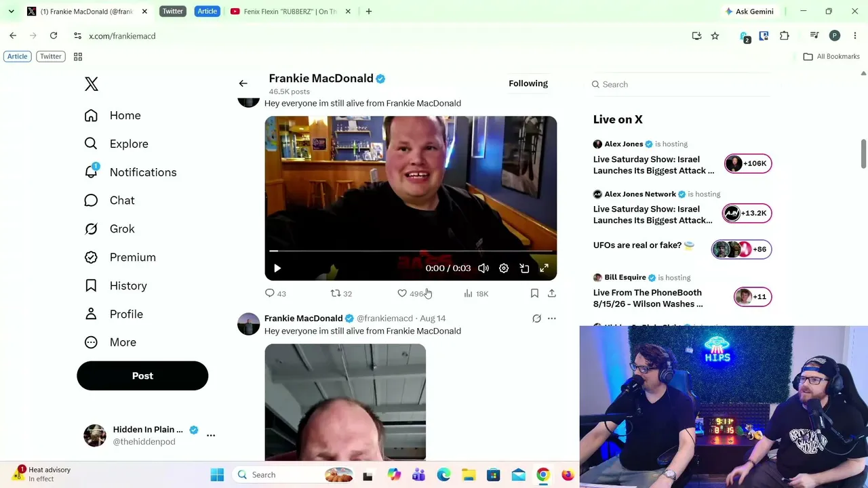This screenshot has width=868, height=488.
Task: Open the @frankiemacd handle link
Action: [x=384, y=319]
